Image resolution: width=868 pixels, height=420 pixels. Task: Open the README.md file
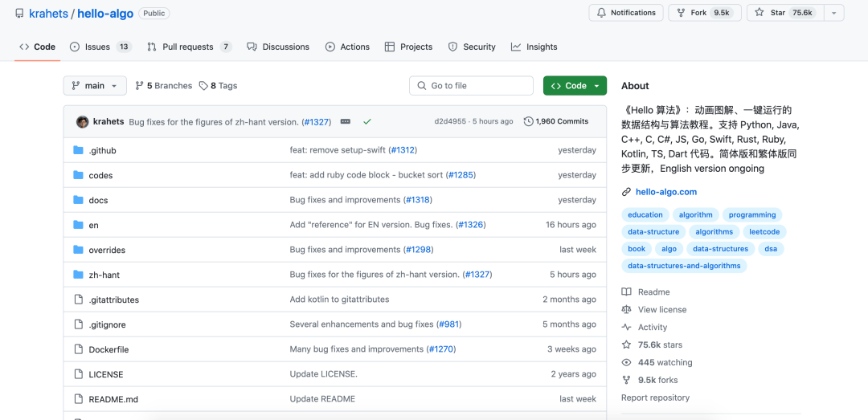[113, 399]
